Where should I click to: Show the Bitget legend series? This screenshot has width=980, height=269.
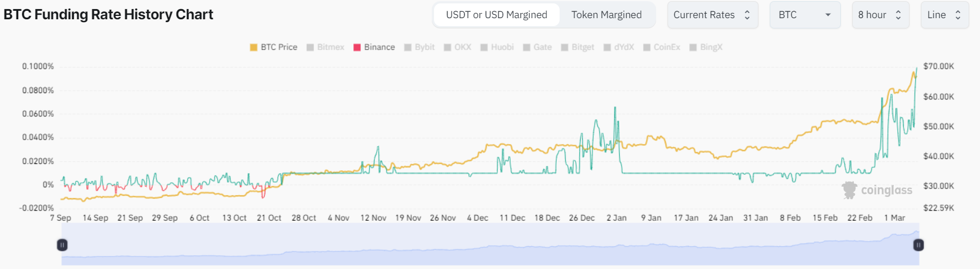click(578, 47)
